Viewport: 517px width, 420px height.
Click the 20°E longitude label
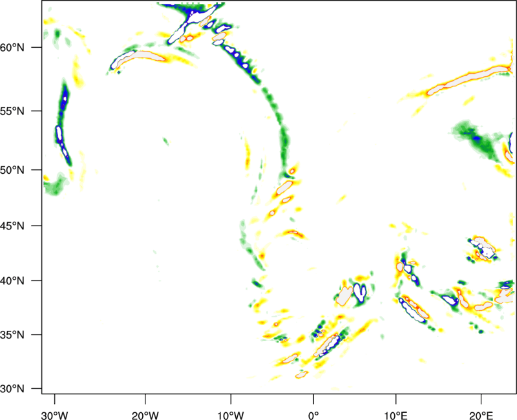(x=481, y=415)
